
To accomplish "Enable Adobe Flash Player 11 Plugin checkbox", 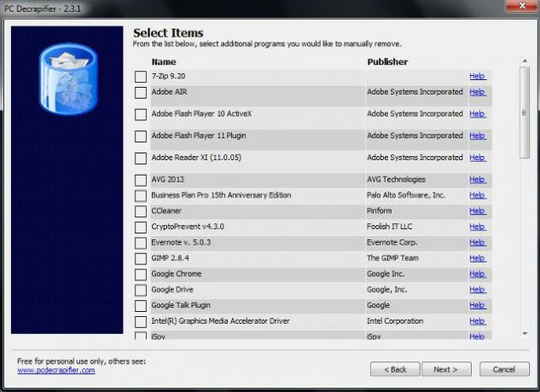I will pos(141,136).
